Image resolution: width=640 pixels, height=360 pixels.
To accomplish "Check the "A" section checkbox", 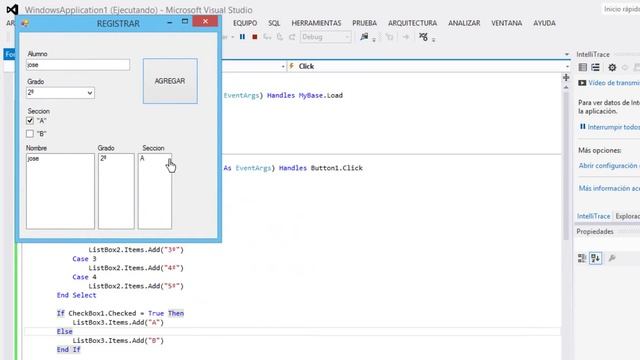I will pos(30,120).
